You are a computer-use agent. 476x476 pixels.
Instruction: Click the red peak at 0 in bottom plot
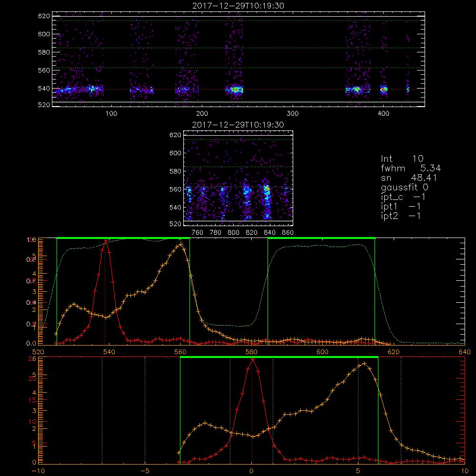pos(252,359)
